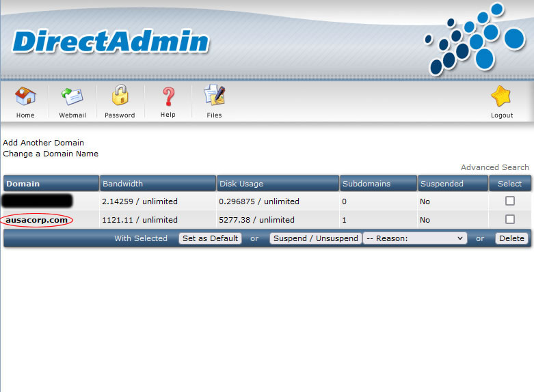Click the Add Another Domain link
Screen dimensions: 534x392
tap(44, 143)
